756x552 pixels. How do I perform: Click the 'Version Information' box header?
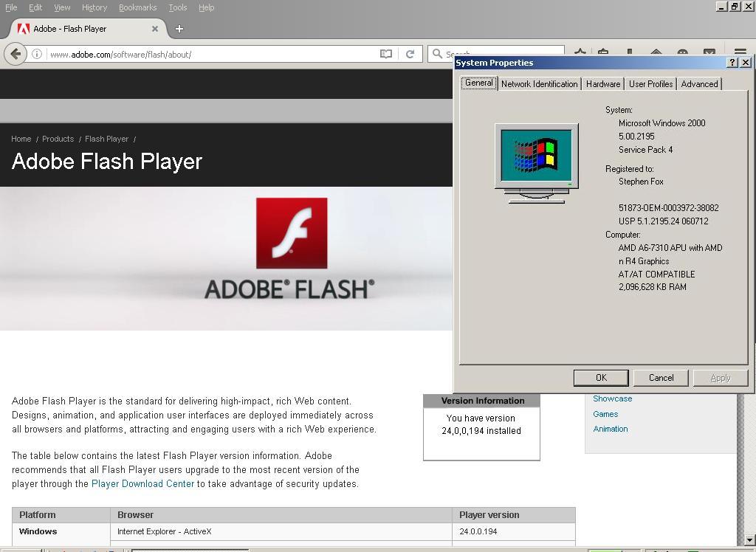481,401
